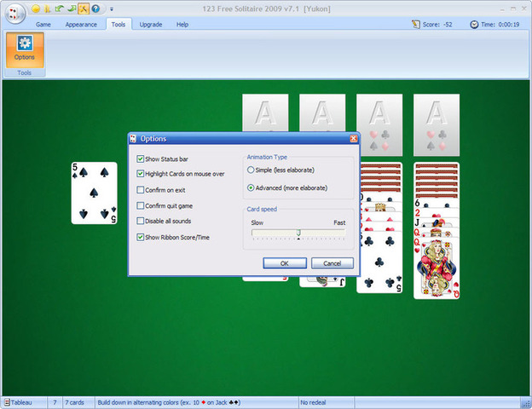Viewport: 532px width, 409px height.
Task: Click the Options gear icon in ribbon
Action: click(x=24, y=44)
